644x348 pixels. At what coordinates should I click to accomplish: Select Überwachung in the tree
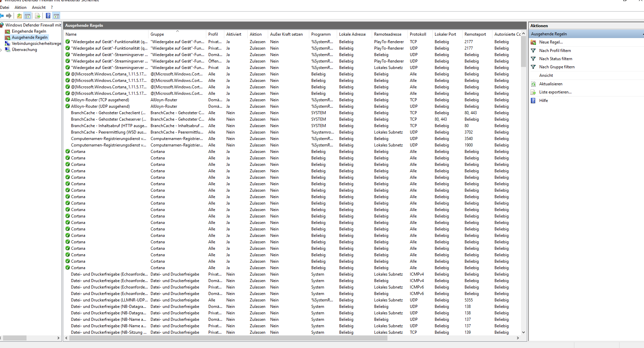[24, 50]
